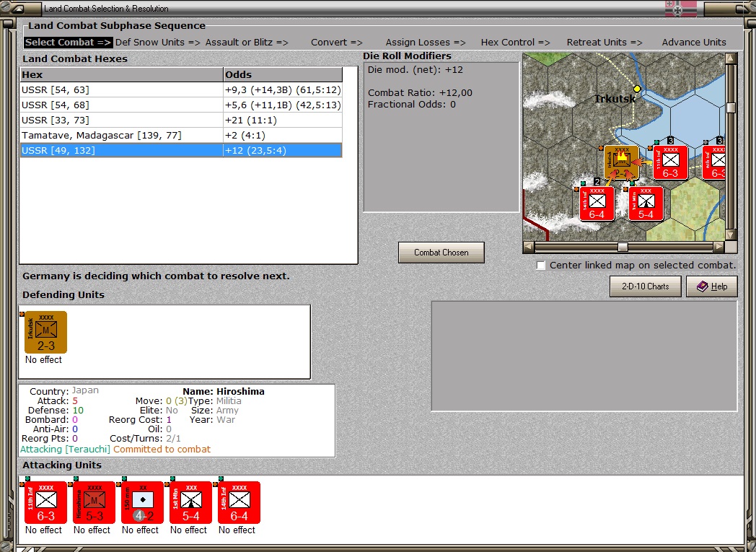Open the 2-D-10 Charts
The width and height of the screenshot is (756, 552).
(645, 286)
